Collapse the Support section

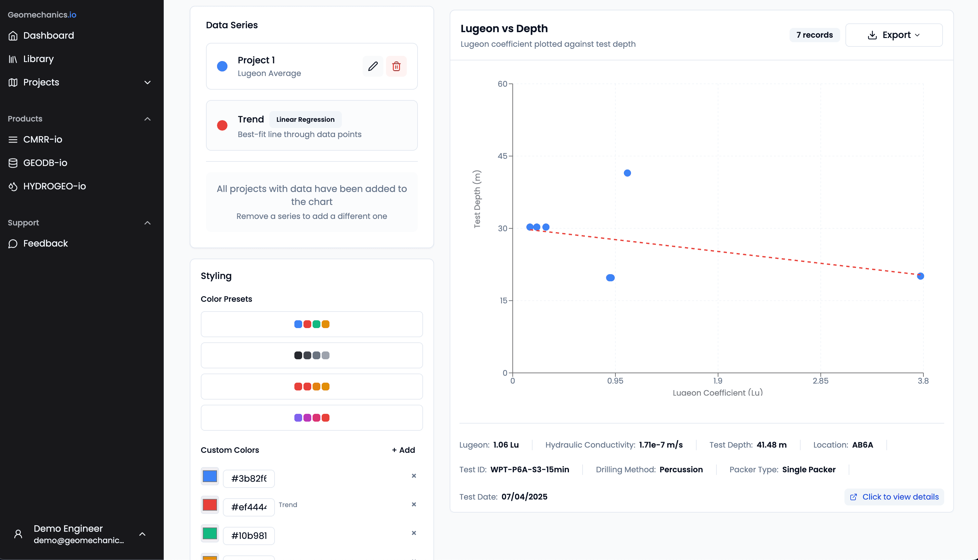(148, 223)
